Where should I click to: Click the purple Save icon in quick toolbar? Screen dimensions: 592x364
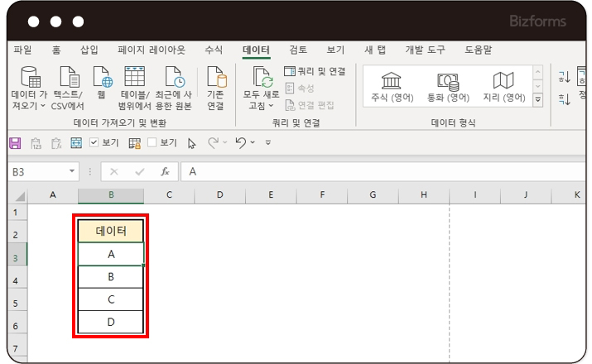coord(15,143)
